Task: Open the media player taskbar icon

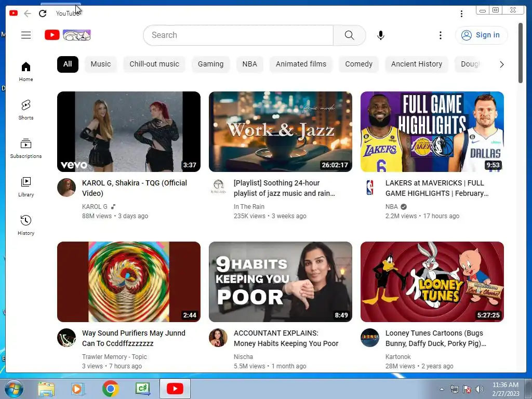Action: pyautogui.click(x=78, y=389)
